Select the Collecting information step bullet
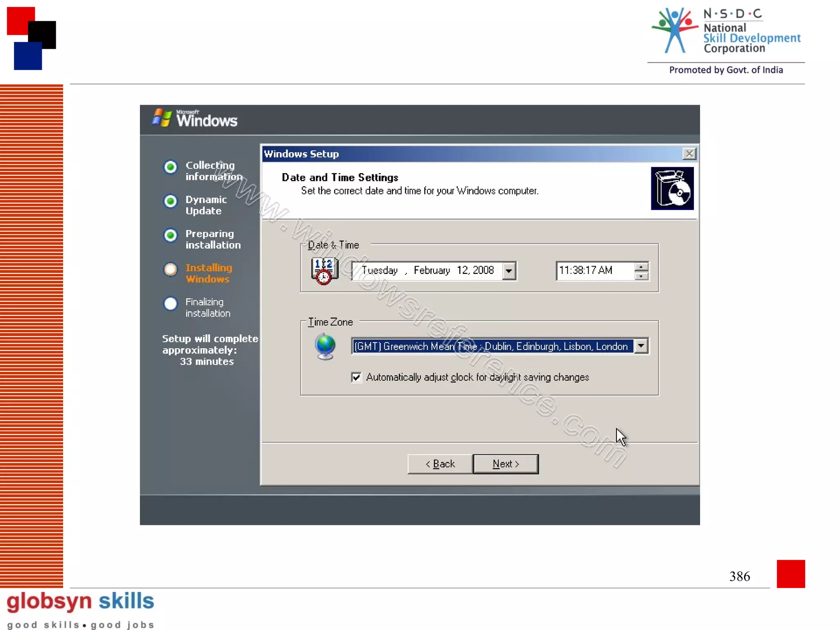The image size is (840, 630). pos(171,167)
